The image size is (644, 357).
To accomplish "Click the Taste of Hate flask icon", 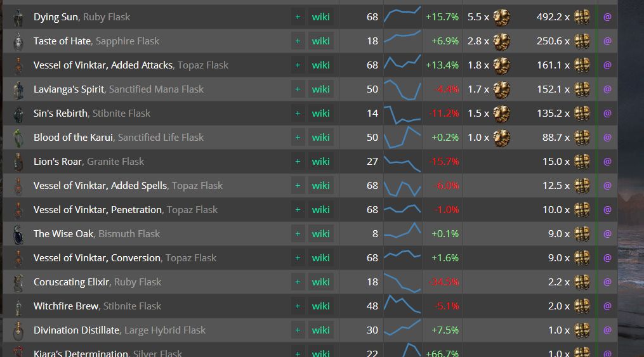I will point(18,41).
